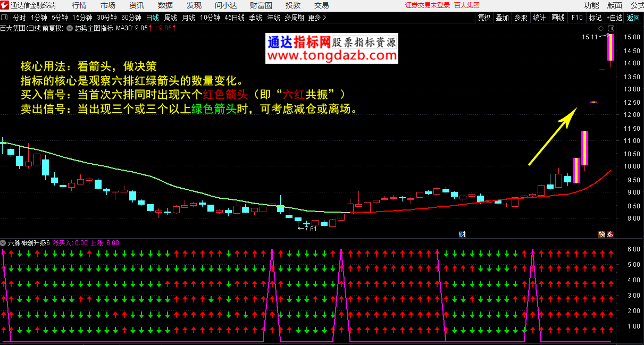Click the 返回 back button
This screenshot has height=345, width=644.
(x=633, y=18)
